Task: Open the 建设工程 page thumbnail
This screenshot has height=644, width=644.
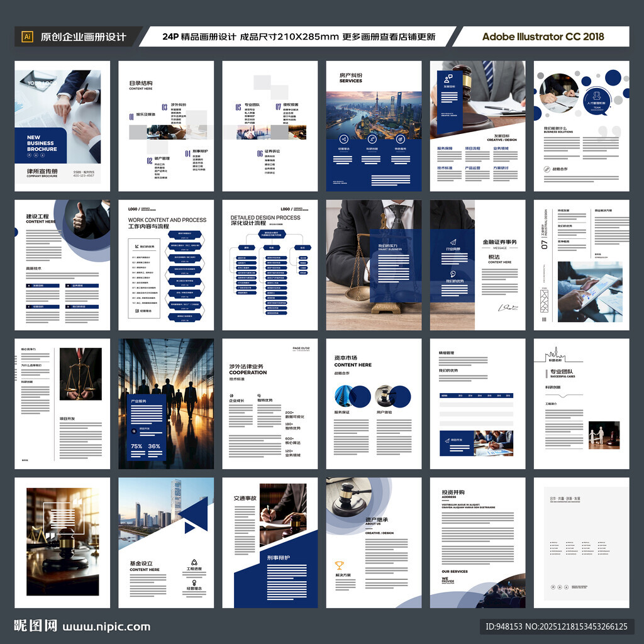Action: [62, 265]
